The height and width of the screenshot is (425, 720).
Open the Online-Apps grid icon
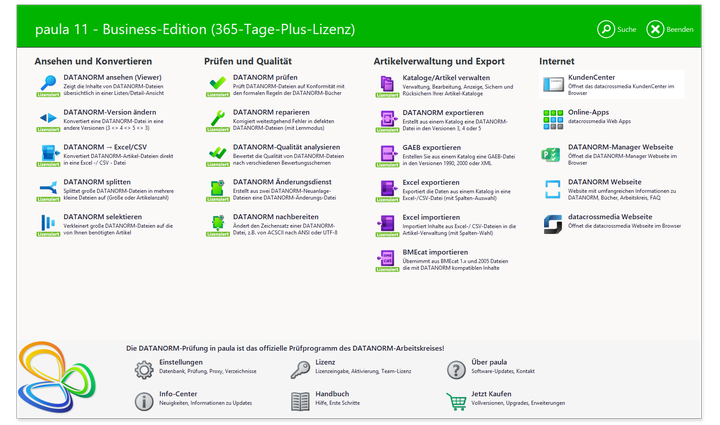553,120
